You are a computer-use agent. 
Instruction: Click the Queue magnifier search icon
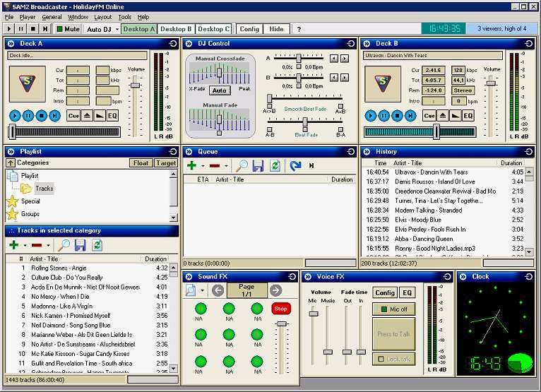tap(242, 166)
